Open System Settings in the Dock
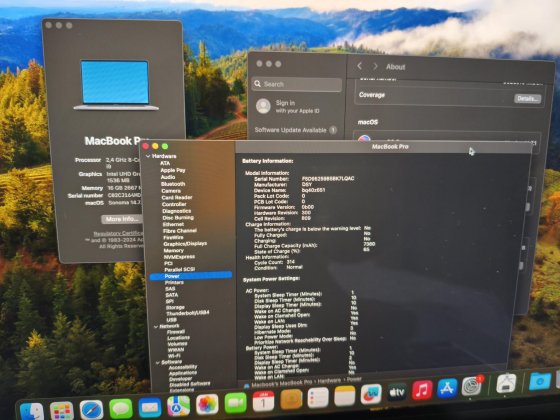Viewport: 560px width, 420px height. 471,386
